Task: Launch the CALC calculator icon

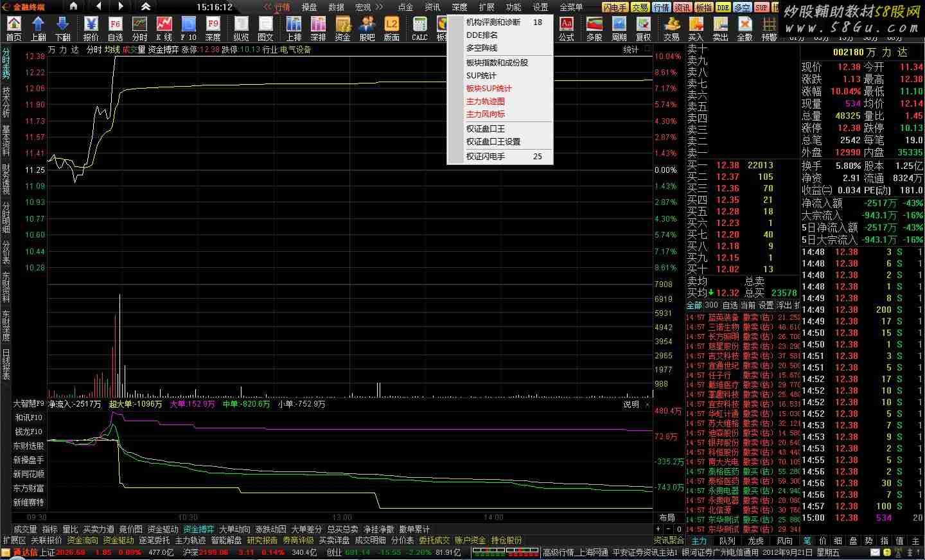Action: tap(419, 29)
